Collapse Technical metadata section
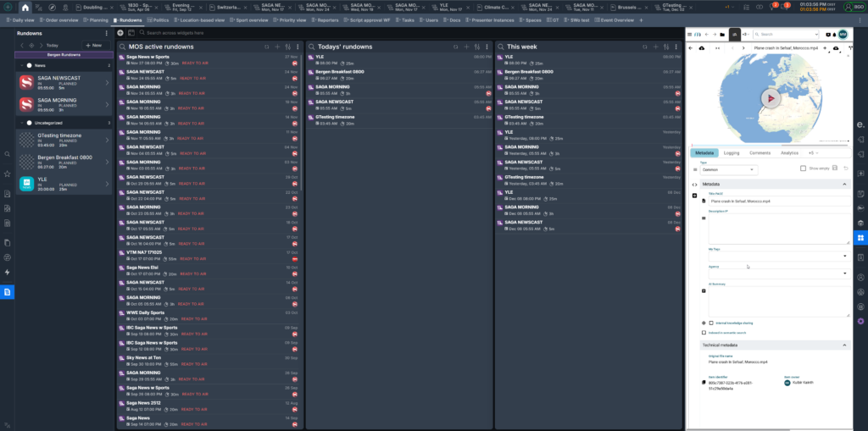The height and width of the screenshot is (431, 868). 845,345
